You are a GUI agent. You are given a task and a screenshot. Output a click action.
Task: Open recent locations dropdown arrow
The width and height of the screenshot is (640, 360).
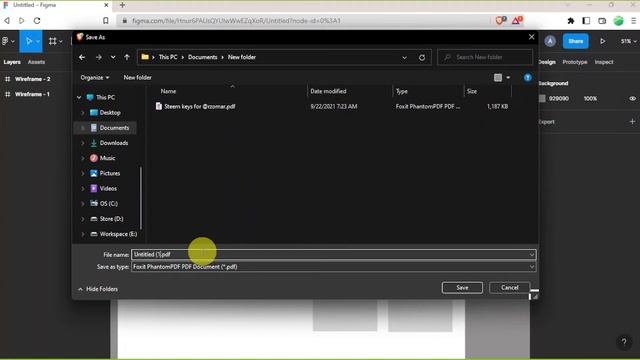[x=113, y=57]
